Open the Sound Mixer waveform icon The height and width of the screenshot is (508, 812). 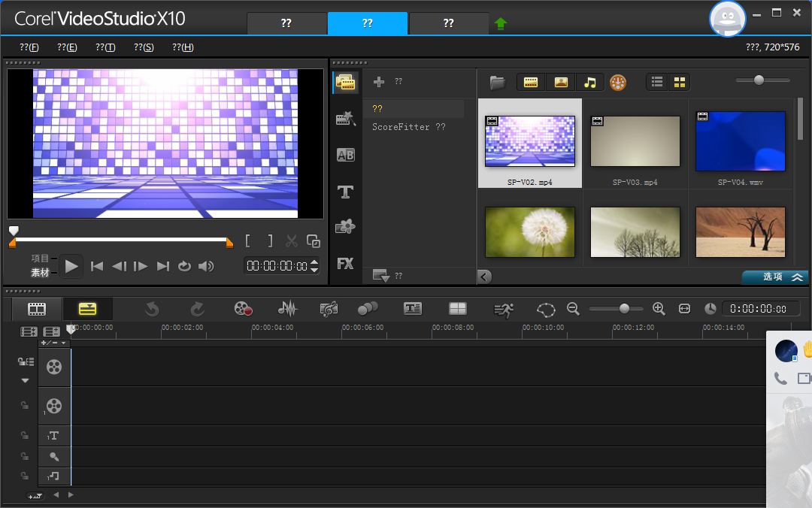[287, 309]
